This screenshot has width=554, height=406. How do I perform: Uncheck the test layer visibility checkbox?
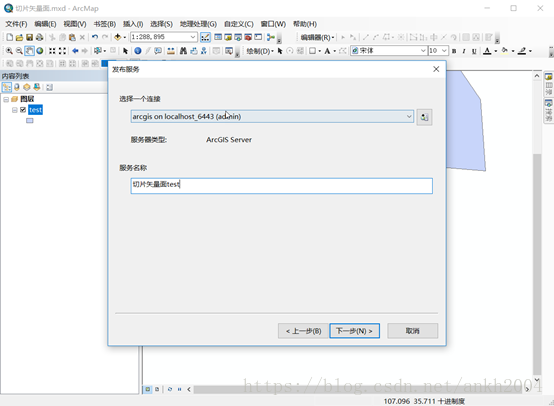pos(23,110)
